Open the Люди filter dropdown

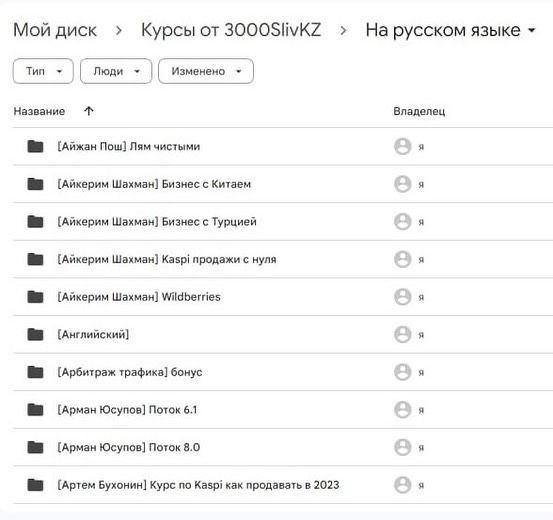116,71
